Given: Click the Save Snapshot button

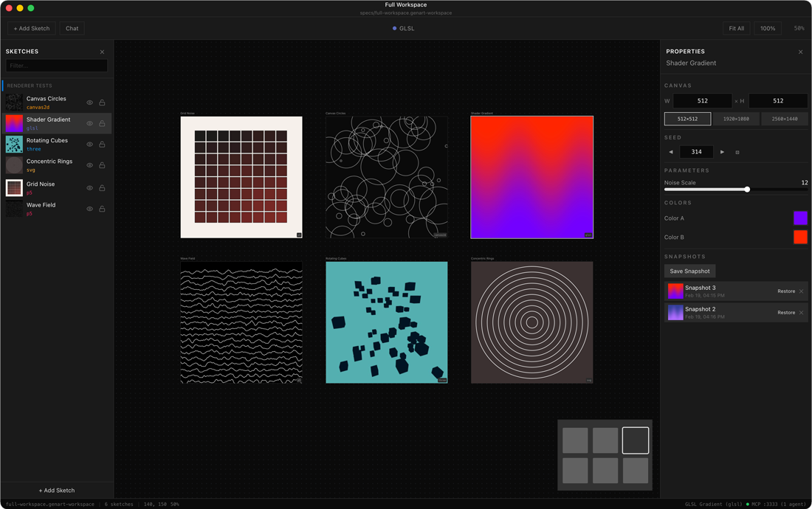Looking at the screenshot, I should point(689,271).
